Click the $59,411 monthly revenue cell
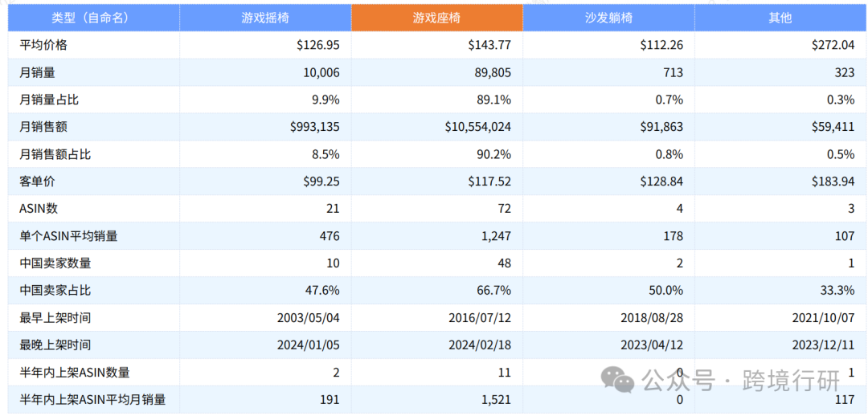 833,127
